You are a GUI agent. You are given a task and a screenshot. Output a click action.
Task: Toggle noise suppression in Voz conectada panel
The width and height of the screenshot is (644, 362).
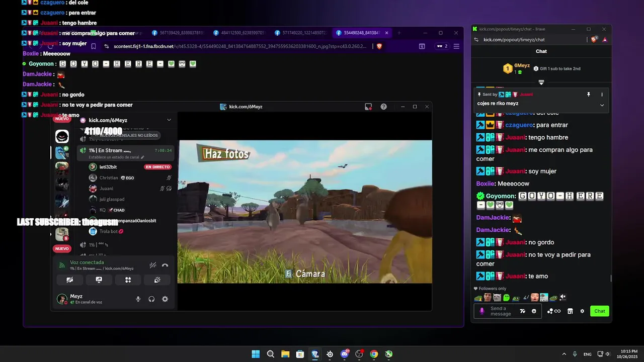[152, 265]
